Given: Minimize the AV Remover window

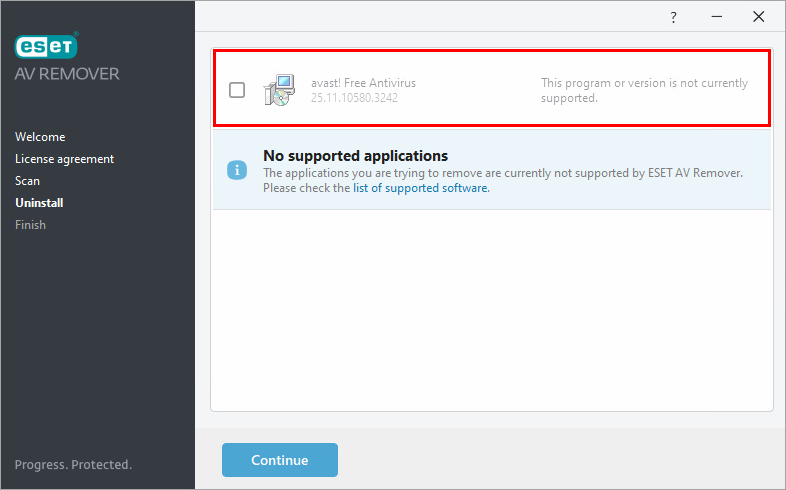Looking at the screenshot, I should (x=716, y=17).
